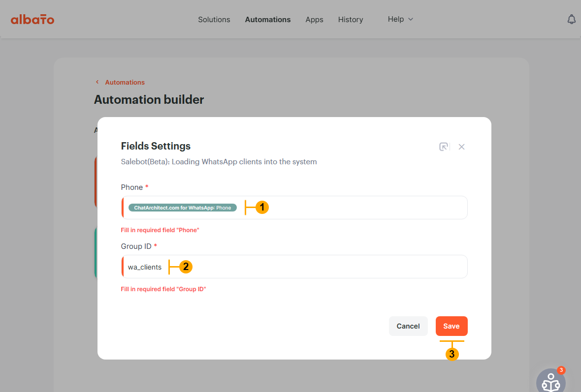Save the field settings
The image size is (581, 392).
[452, 326]
